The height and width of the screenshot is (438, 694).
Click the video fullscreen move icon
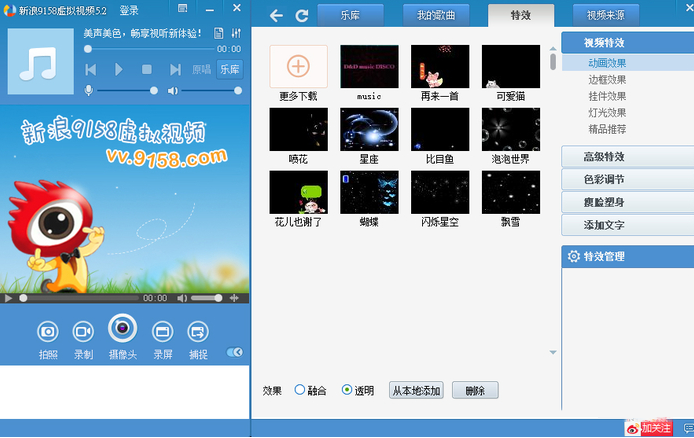pos(234,298)
